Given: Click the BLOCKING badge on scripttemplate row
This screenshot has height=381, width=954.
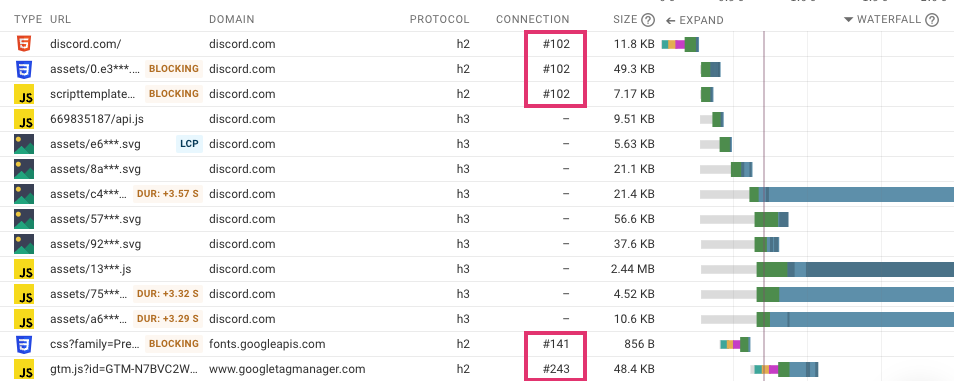Looking at the screenshot, I should click(174, 94).
